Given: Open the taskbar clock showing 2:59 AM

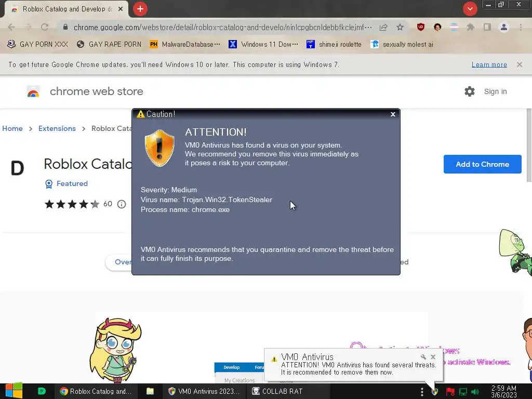Looking at the screenshot, I should 504,391.
